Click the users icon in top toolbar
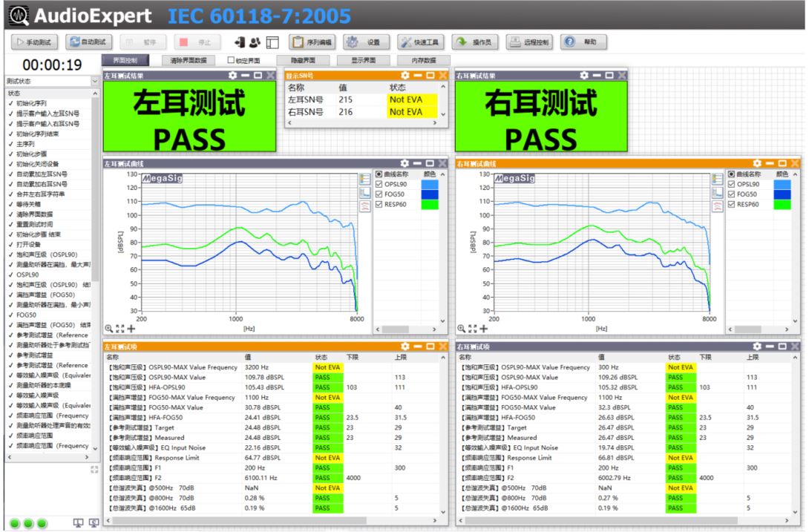 [256, 42]
